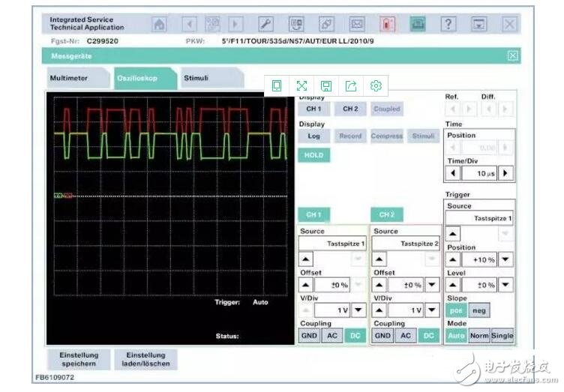
Task: Toggle the HOLD button
Action: [x=313, y=155]
